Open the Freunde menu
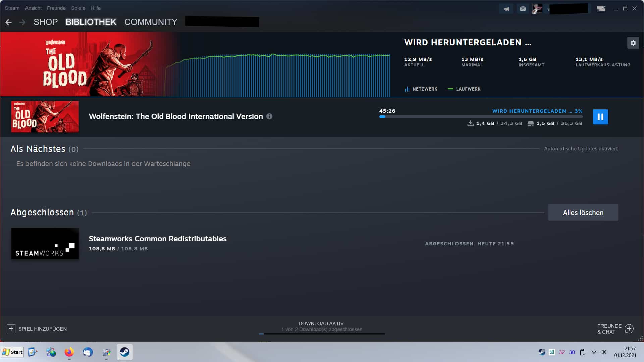The height and width of the screenshot is (362, 644). [x=56, y=8]
